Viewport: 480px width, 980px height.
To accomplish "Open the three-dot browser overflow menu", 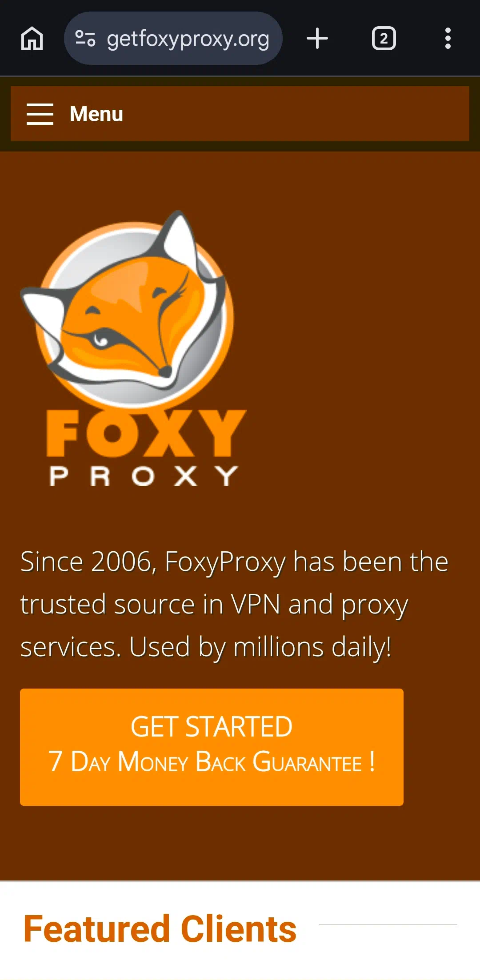I will [x=448, y=38].
